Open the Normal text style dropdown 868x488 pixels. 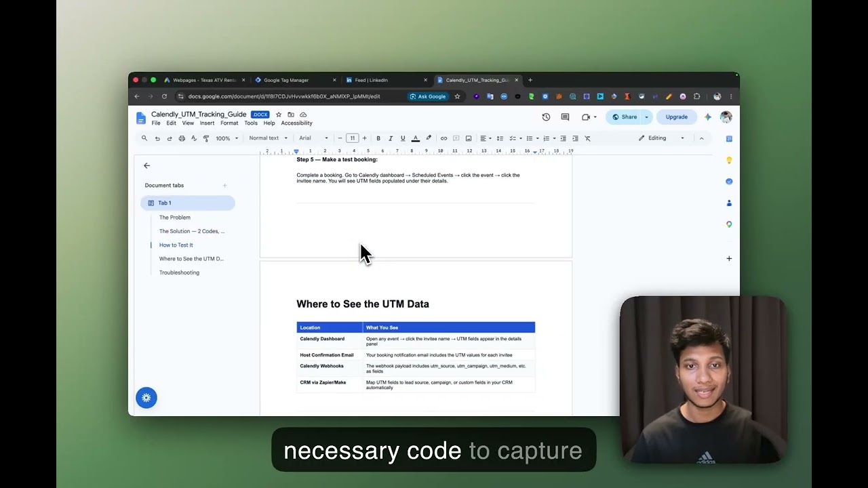[x=268, y=138]
